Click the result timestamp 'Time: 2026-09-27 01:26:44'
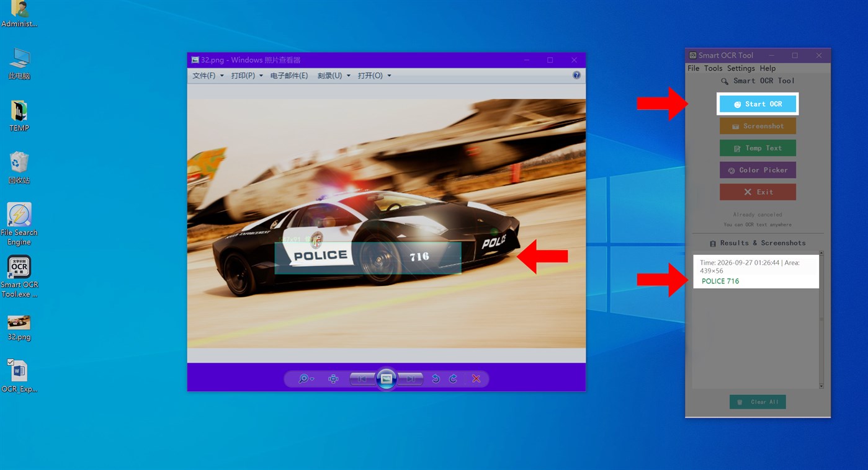Viewport: 868px width, 470px height. pos(741,263)
